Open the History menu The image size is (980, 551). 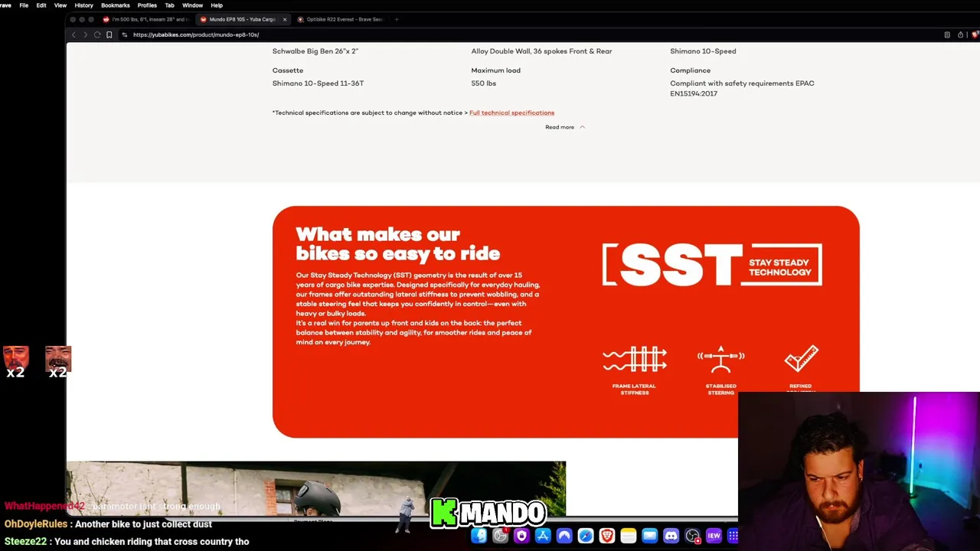pos(83,5)
